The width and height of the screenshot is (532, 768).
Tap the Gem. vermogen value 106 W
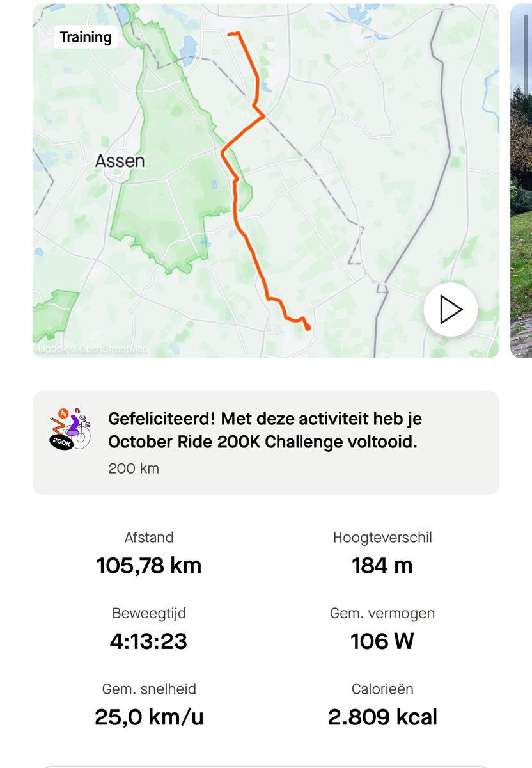pos(382,641)
